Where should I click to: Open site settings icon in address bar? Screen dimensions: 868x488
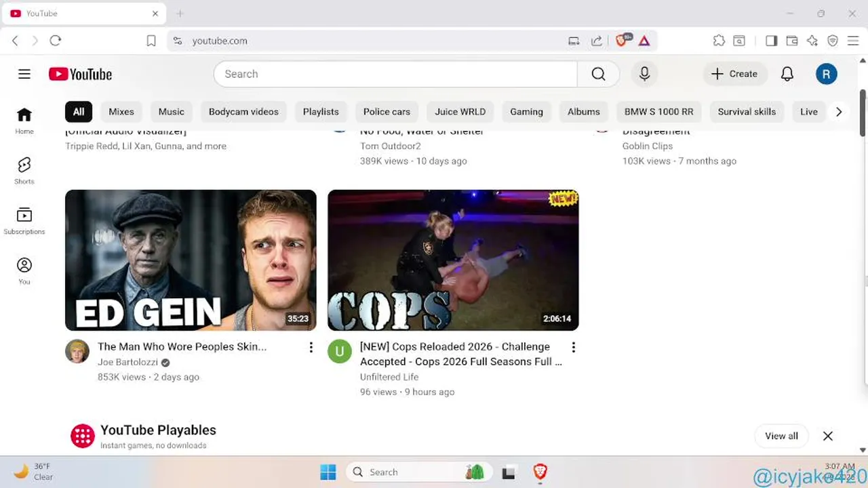pos(178,41)
